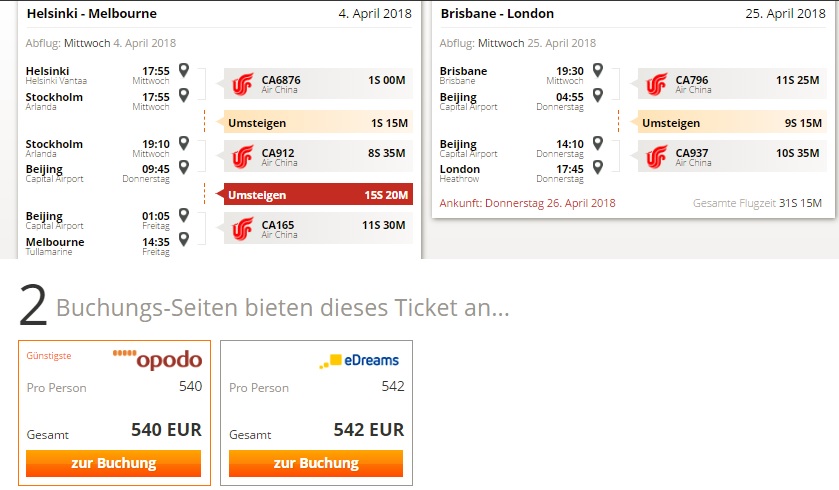Click the map pin beside Helsinki 17:55 departure
Viewport: 839px width, 490px height.
[184, 70]
